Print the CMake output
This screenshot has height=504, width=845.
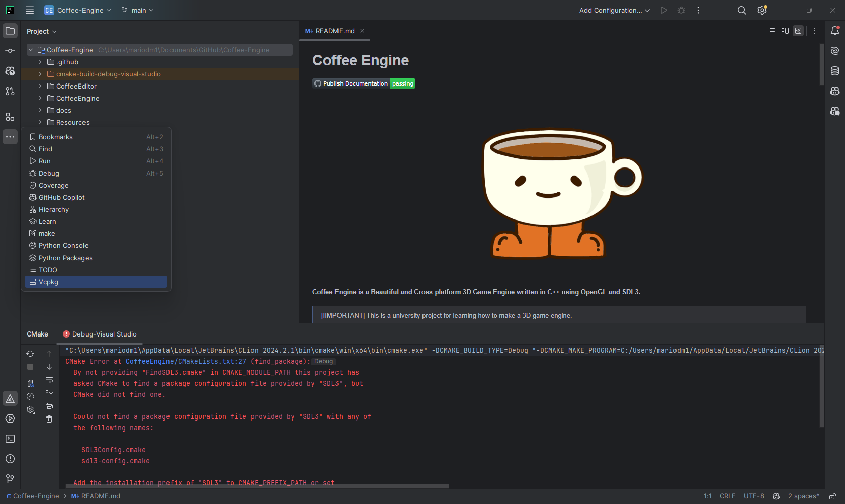49,406
